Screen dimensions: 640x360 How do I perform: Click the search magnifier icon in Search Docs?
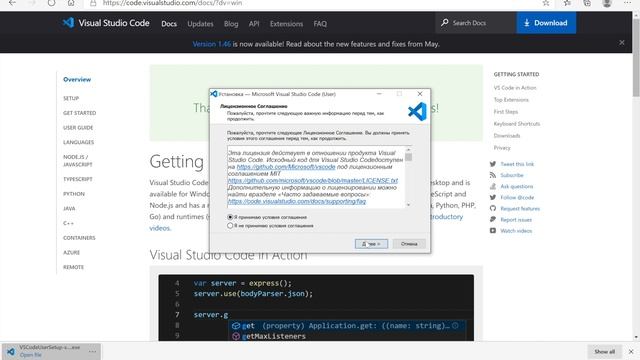tap(444, 22)
